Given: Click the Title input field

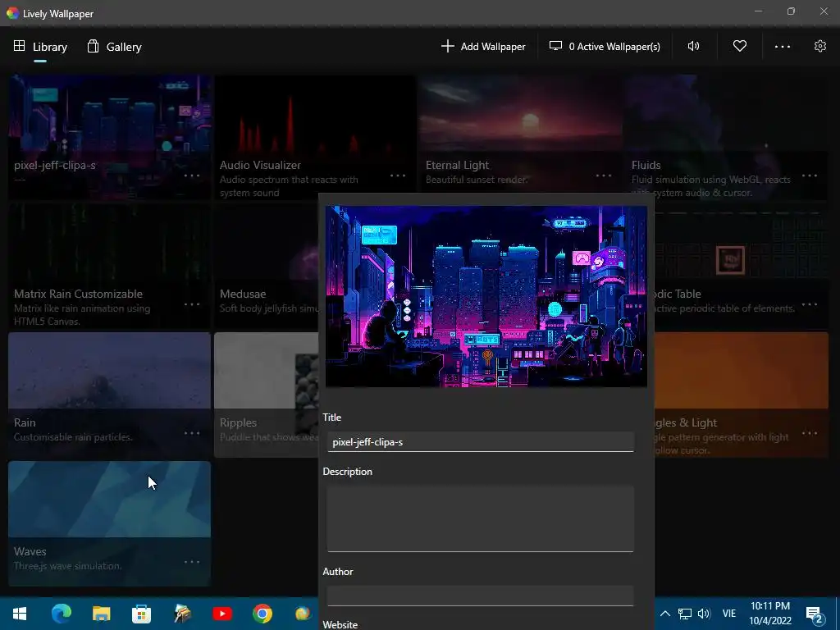Looking at the screenshot, I should click(x=481, y=442).
